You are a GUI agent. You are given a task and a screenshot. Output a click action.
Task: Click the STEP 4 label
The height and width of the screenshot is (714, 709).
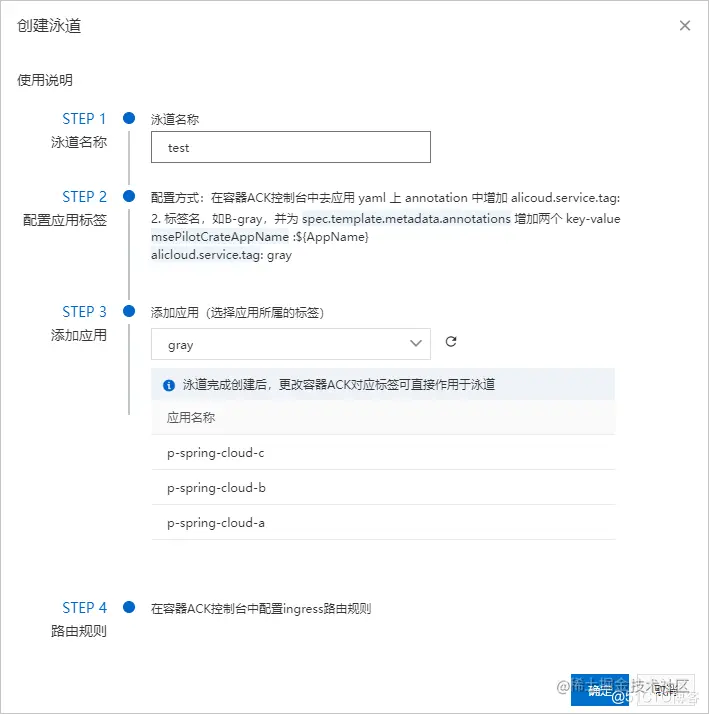pyautogui.click(x=84, y=608)
